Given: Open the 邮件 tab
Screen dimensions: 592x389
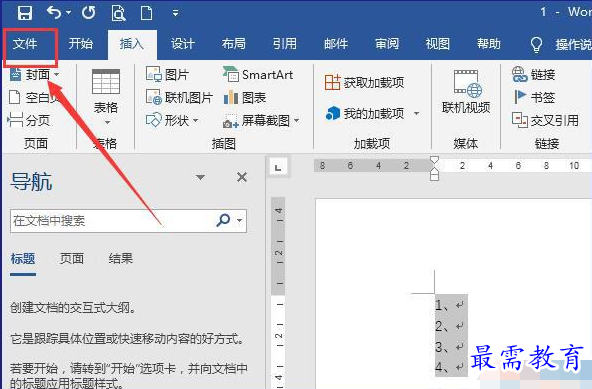Looking at the screenshot, I should tap(336, 44).
